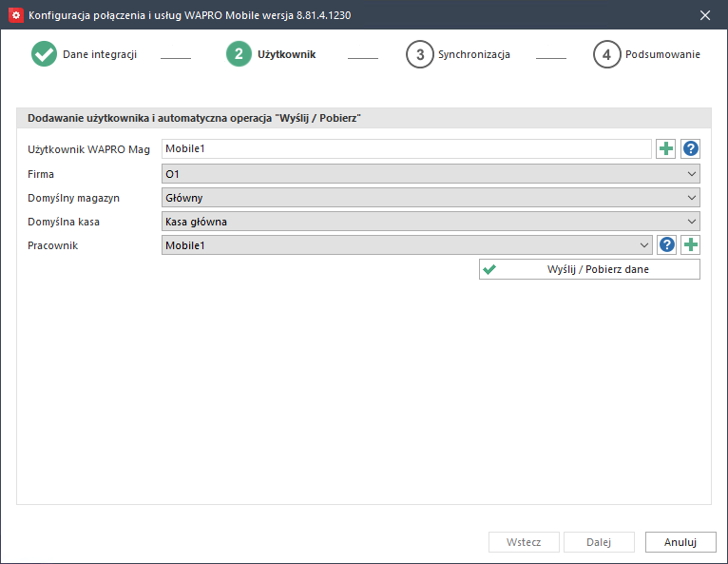The image size is (728, 564).
Task: Click the Użytkownik WAPRO Mag input field
Action: [x=406, y=148]
